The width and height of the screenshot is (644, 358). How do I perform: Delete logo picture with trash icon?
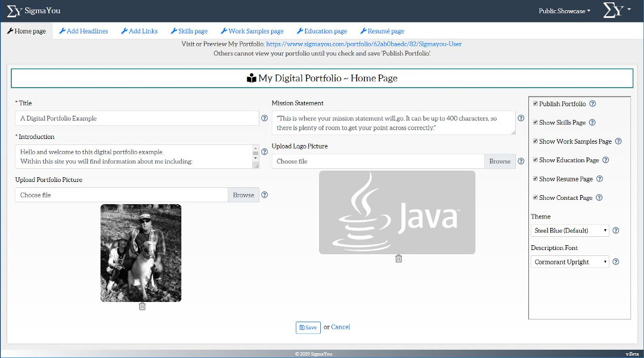[x=398, y=258]
